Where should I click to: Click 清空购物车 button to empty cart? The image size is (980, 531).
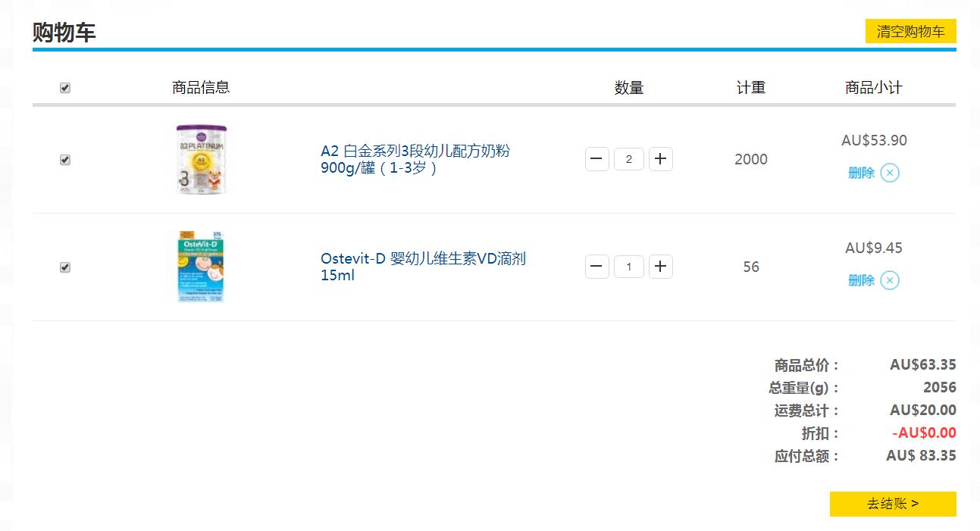(x=910, y=31)
